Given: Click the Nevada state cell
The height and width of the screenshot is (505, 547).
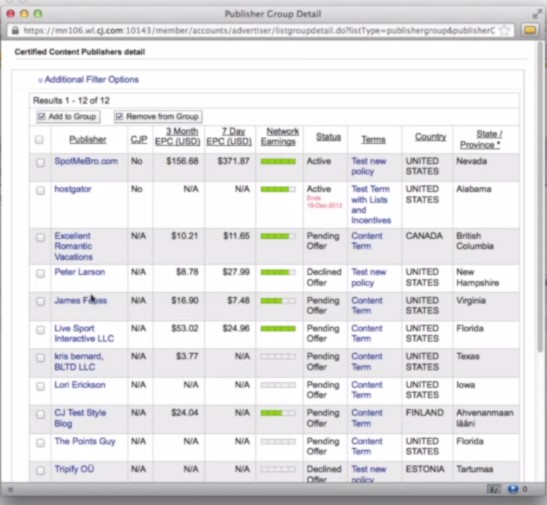Looking at the screenshot, I should pyautogui.click(x=471, y=161).
